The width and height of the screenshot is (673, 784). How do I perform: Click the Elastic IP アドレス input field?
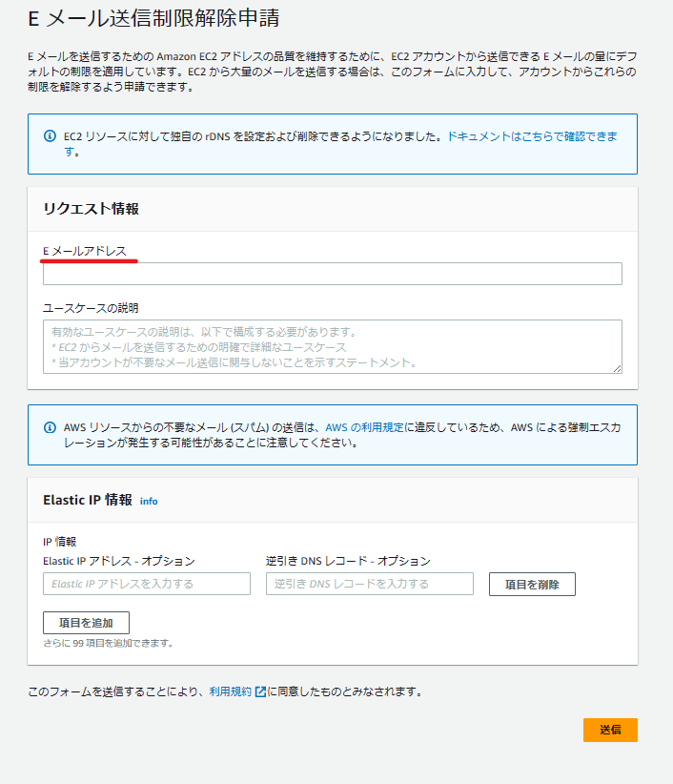[147, 584]
